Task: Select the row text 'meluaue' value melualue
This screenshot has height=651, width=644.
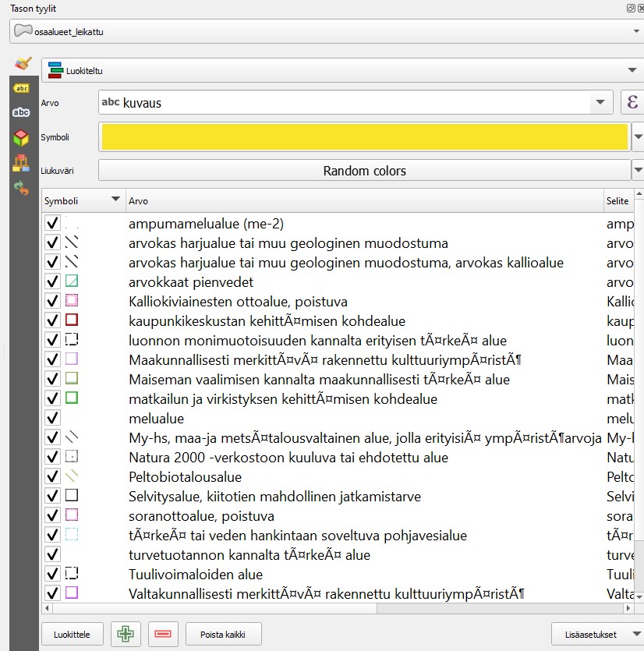Action: [x=156, y=419]
